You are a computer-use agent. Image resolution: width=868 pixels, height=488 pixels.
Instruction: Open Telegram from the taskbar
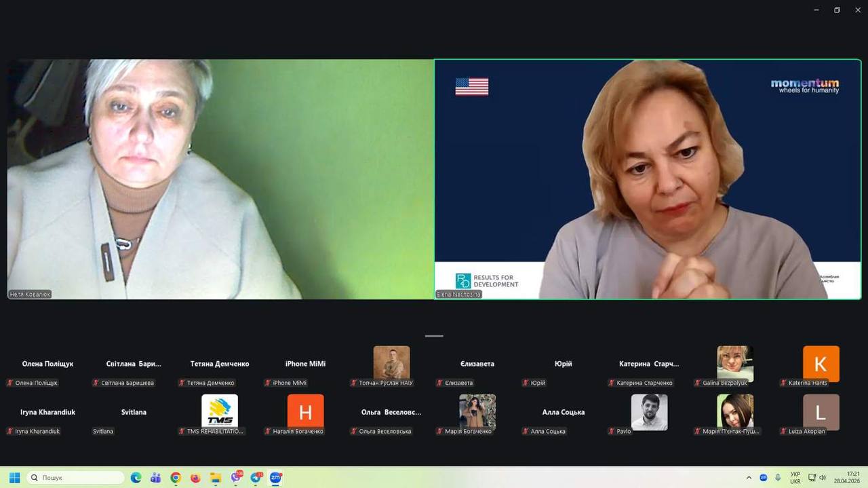(x=256, y=477)
